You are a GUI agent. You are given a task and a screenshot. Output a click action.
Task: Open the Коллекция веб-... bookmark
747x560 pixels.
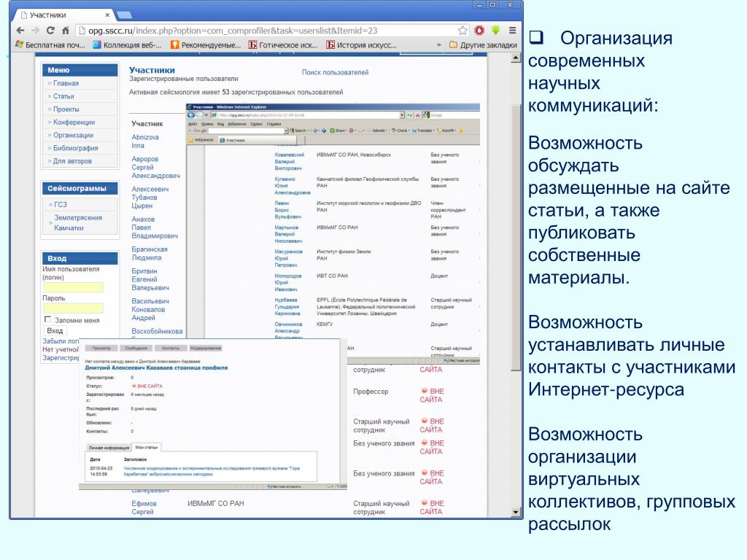(127, 44)
